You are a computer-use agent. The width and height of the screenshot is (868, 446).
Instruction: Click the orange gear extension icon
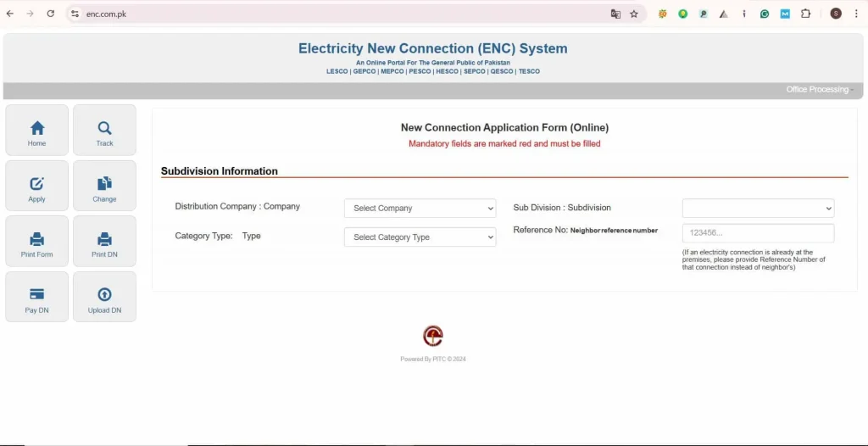[663, 14]
